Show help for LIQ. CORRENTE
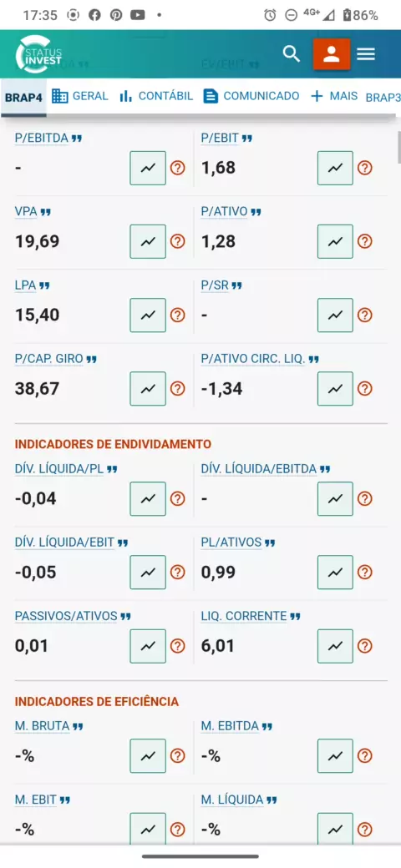The height and width of the screenshot is (868, 401). pos(364,646)
